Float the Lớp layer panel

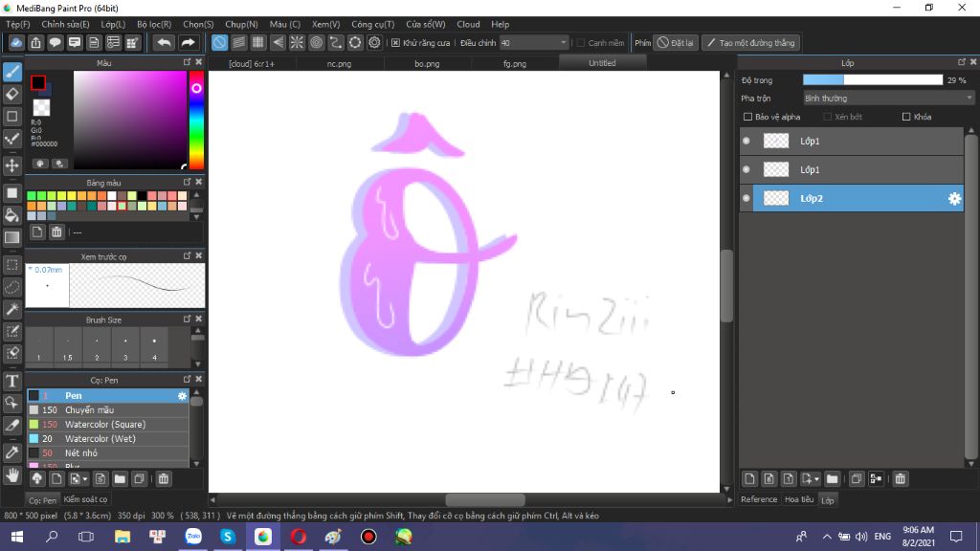961,62
